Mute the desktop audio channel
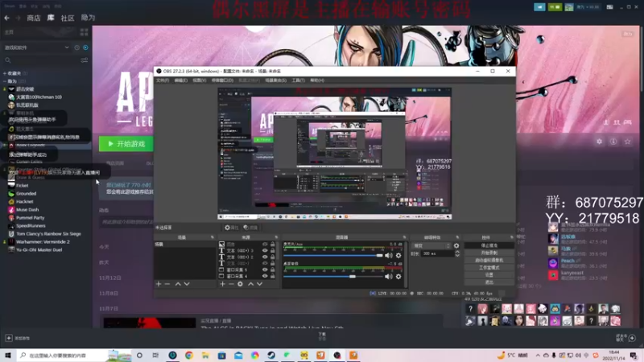 pyautogui.click(x=389, y=277)
